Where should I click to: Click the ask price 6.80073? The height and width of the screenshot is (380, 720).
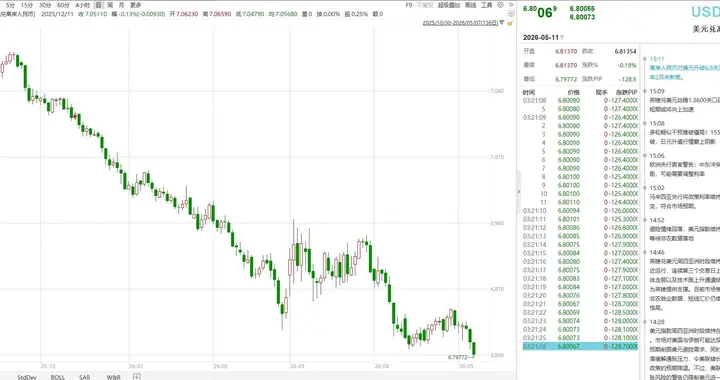point(582,17)
